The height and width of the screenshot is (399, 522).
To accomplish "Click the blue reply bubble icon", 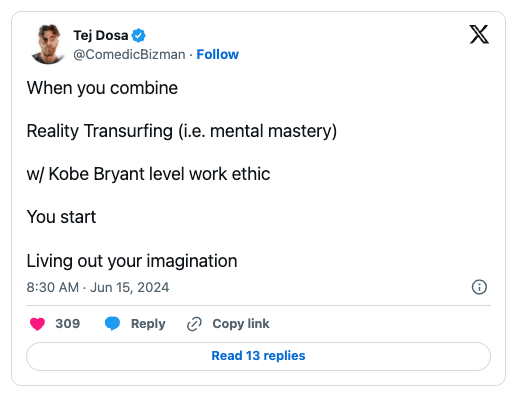I will coord(112,324).
